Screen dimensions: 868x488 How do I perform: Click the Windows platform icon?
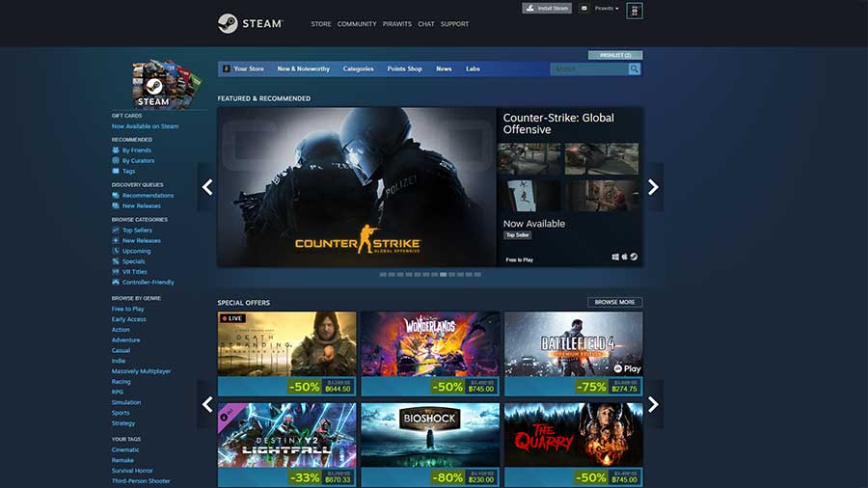click(615, 257)
